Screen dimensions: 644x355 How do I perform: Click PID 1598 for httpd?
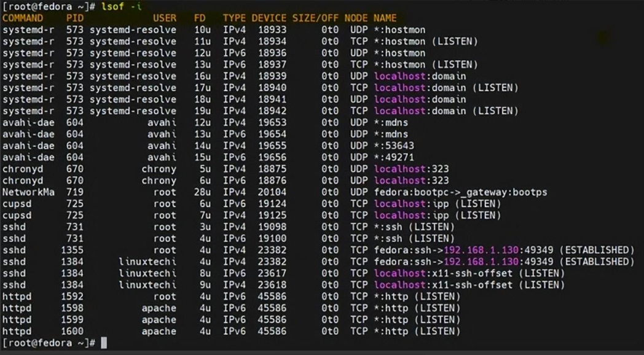73,308
